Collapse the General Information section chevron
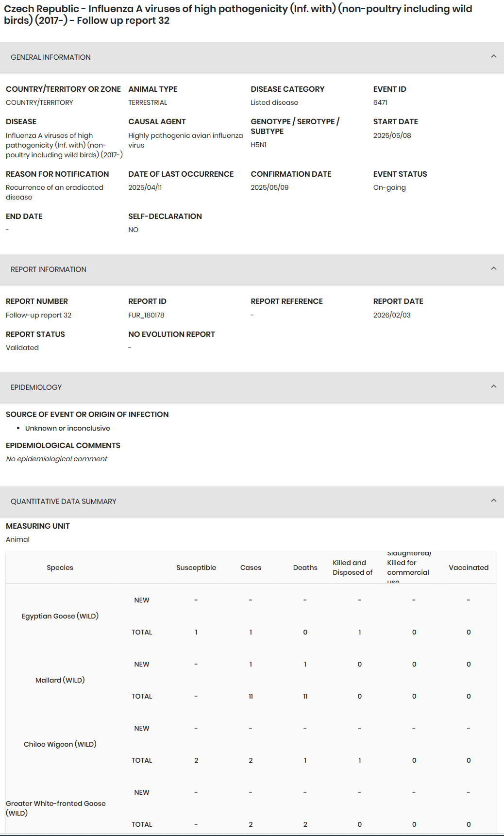 pyautogui.click(x=493, y=57)
